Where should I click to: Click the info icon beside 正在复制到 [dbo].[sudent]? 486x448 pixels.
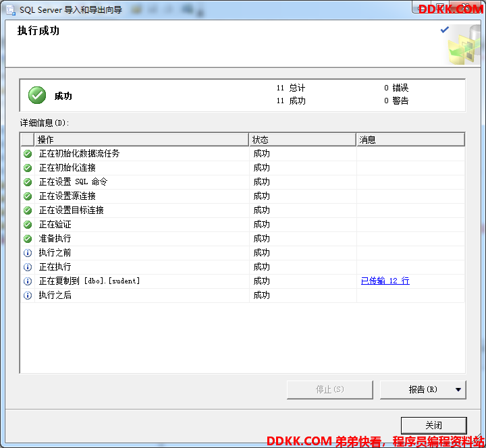click(28, 281)
